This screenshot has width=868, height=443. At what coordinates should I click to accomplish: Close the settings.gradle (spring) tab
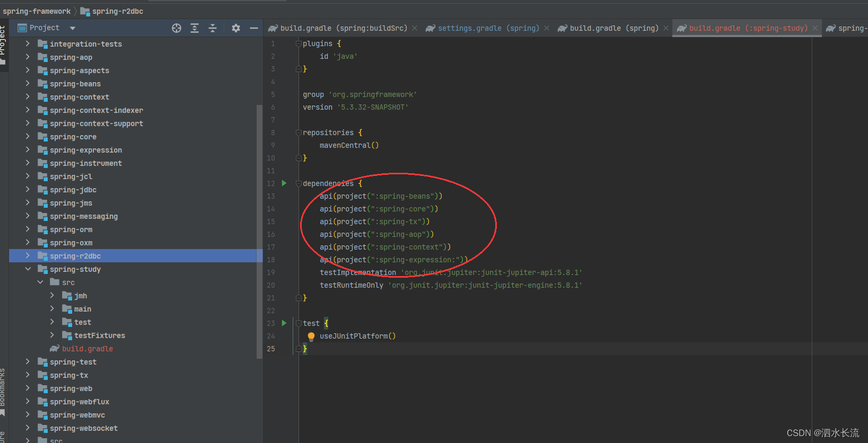pos(547,28)
